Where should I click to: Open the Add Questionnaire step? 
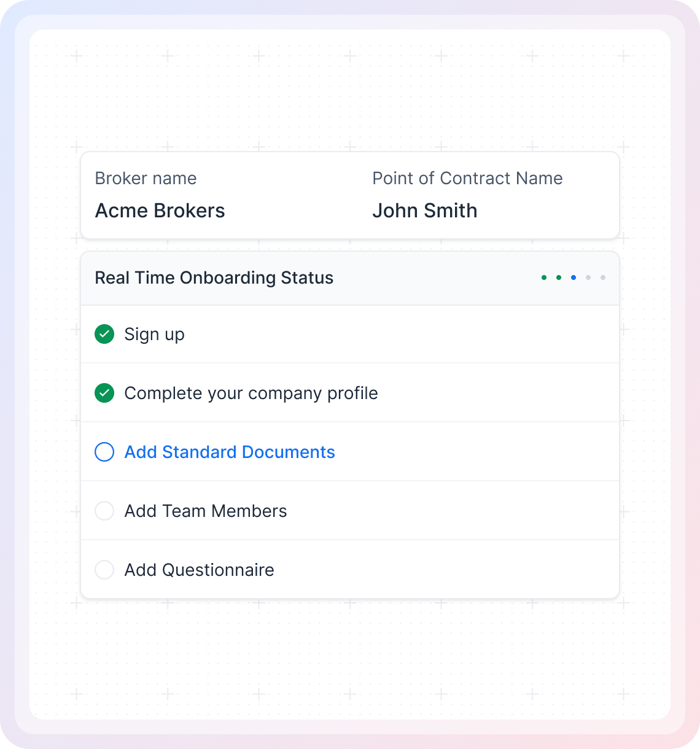click(x=199, y=570)
